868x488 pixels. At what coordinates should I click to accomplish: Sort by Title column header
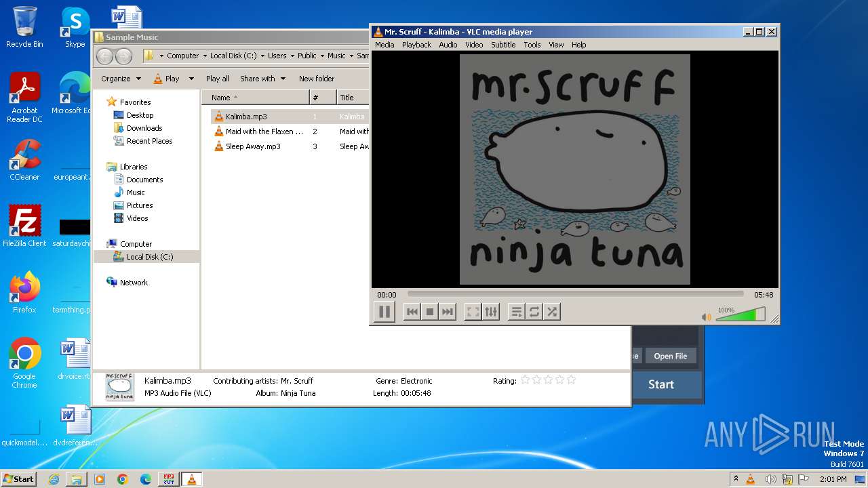tap(353, 98)
